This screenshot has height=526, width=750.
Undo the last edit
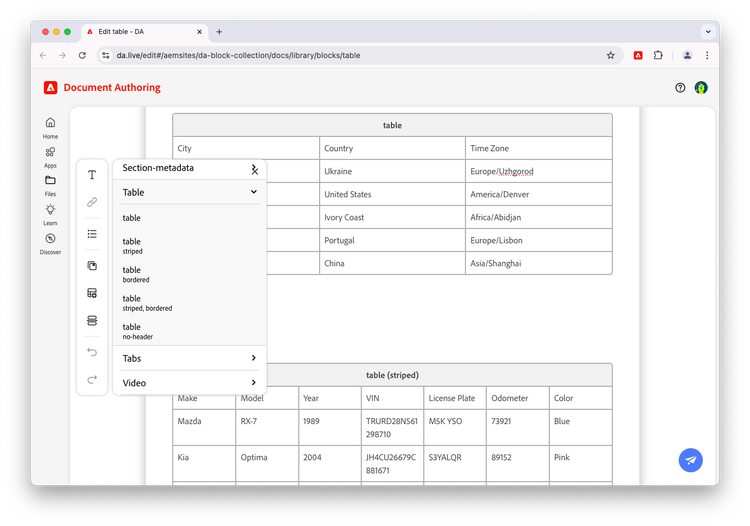92,352
